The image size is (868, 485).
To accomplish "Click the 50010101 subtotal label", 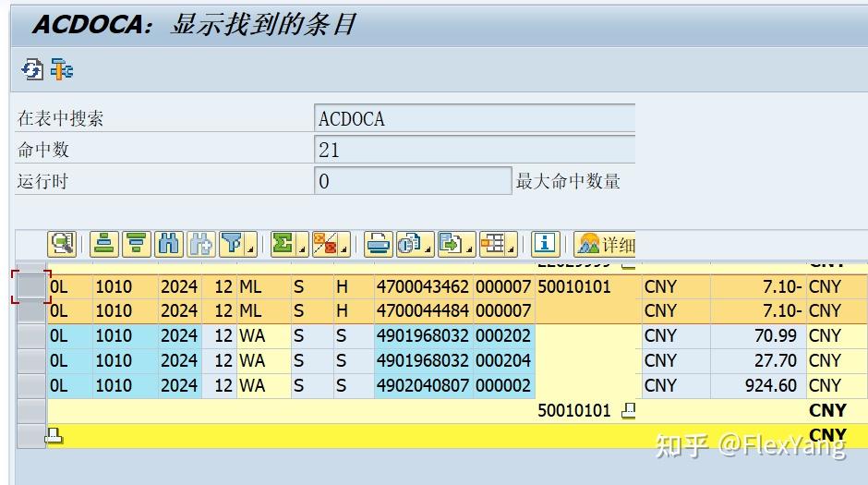I will tap(574, 411).
